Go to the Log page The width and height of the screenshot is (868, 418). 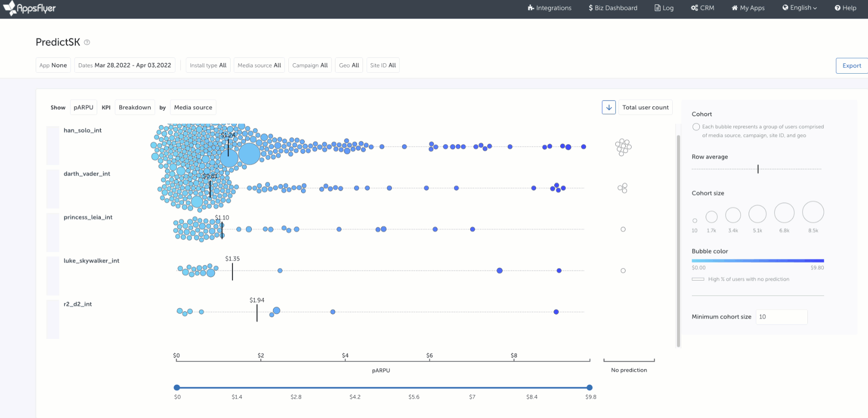664,8
